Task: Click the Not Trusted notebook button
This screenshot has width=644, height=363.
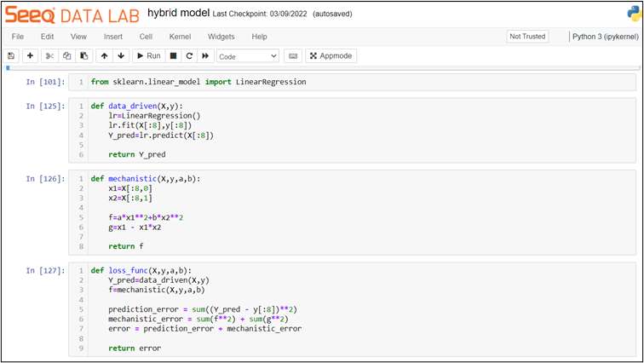Action: point(527,37)
